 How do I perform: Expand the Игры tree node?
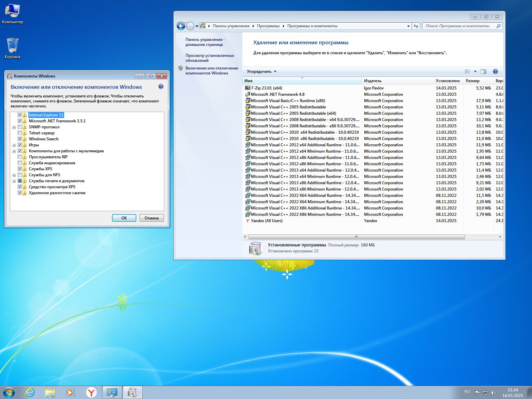pyautogui.click(x=14, y=145)
